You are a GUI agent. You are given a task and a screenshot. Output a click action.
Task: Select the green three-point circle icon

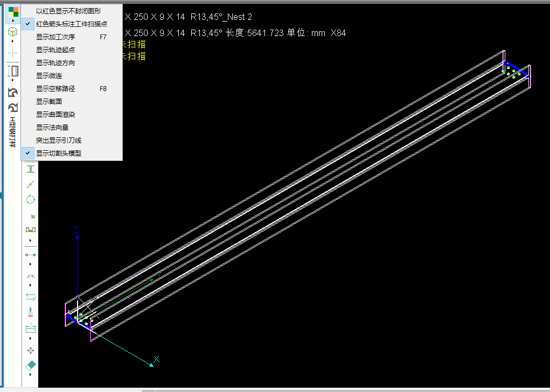pos(31,200)
